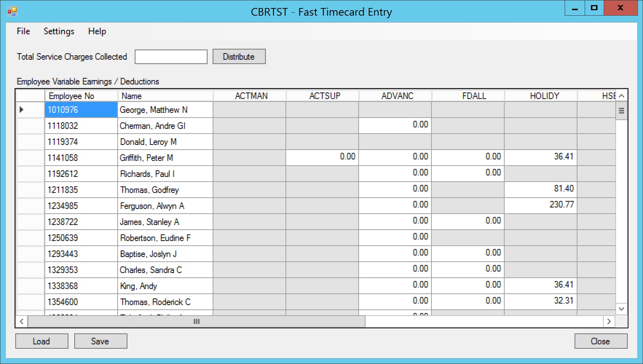Click the Load button
The image size is (643, 364).
click(42, 341)
